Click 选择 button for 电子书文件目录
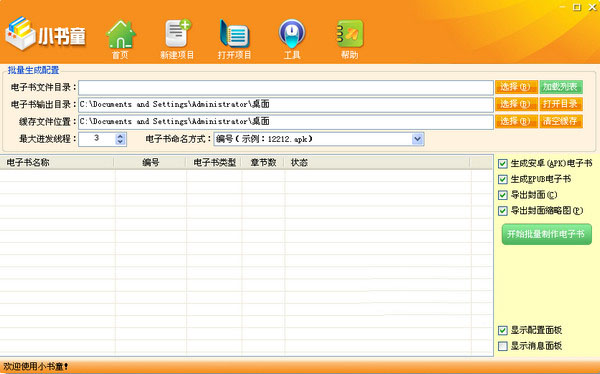600x374 pixels. coord(516,87)
